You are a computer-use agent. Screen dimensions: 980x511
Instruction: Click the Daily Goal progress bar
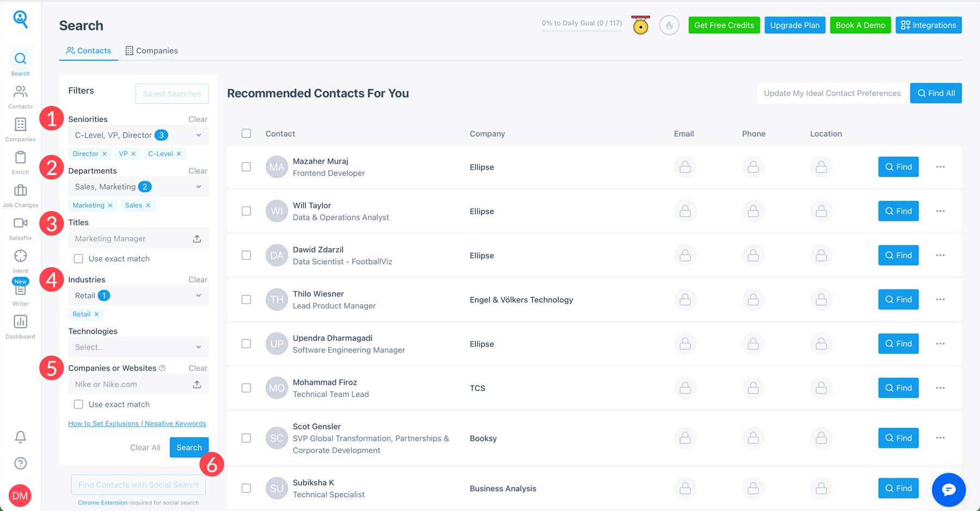pyautogui.click(x=581, y=31)
